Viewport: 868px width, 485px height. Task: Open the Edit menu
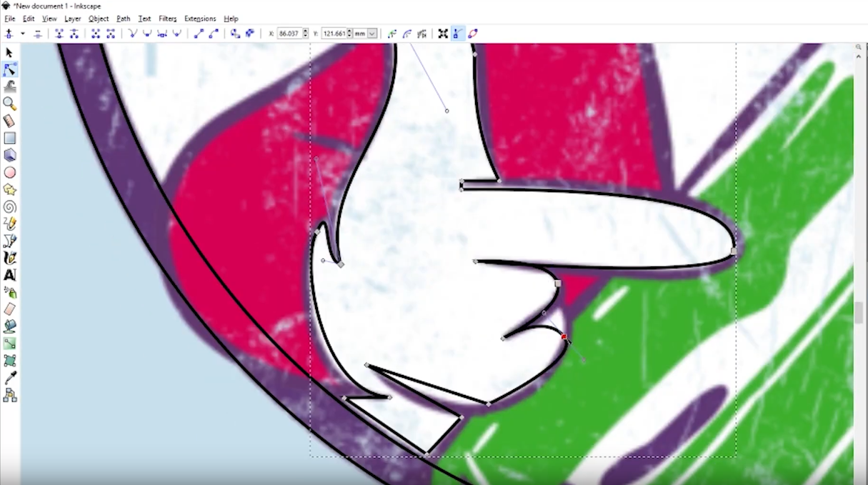pyautogui.click(x=29, y=19)
